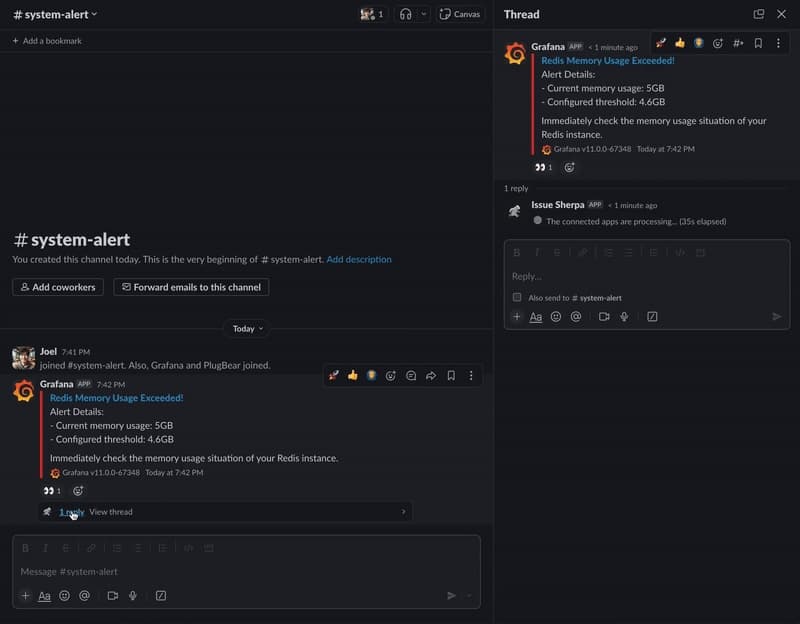Open the Canvas for this channel
The width and height of the screenshot is (800, 624).
[x=460, y=14]
